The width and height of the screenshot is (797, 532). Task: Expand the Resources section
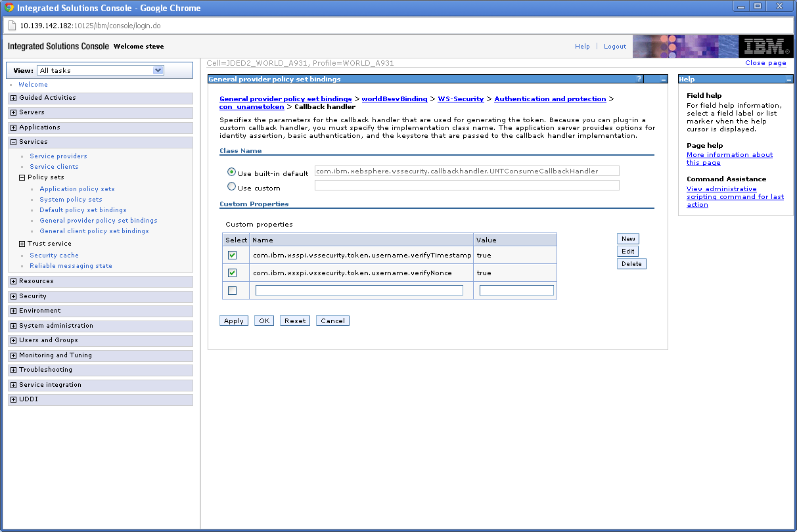click(13, 281)
